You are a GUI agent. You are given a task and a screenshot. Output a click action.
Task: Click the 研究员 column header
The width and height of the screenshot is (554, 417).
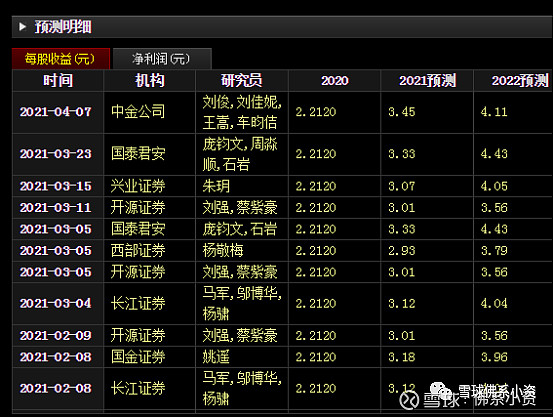pos(242,81)
